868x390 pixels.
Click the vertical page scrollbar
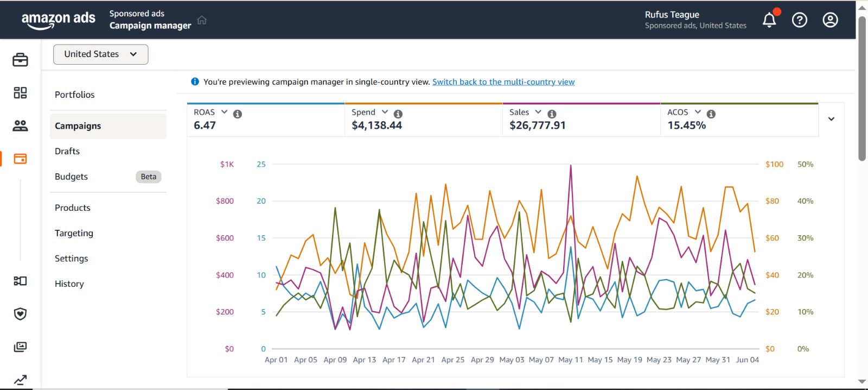click(x=862, y=87)
